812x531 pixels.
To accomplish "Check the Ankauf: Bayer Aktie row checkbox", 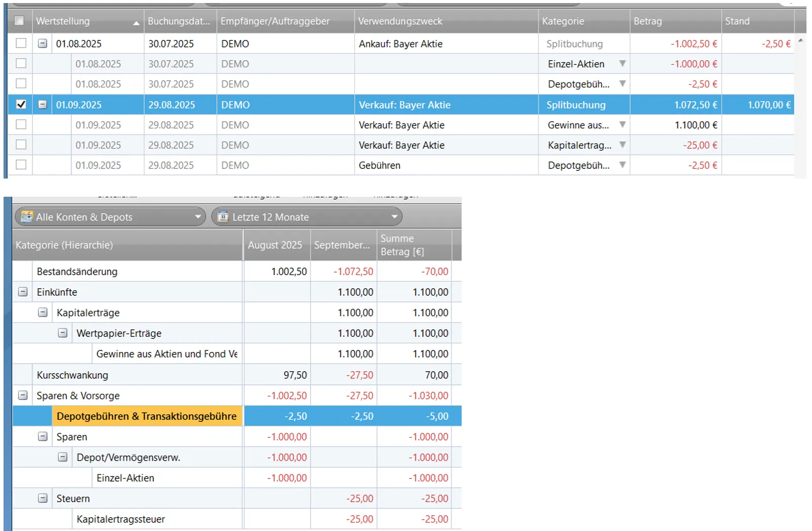I will coord(21,43).
